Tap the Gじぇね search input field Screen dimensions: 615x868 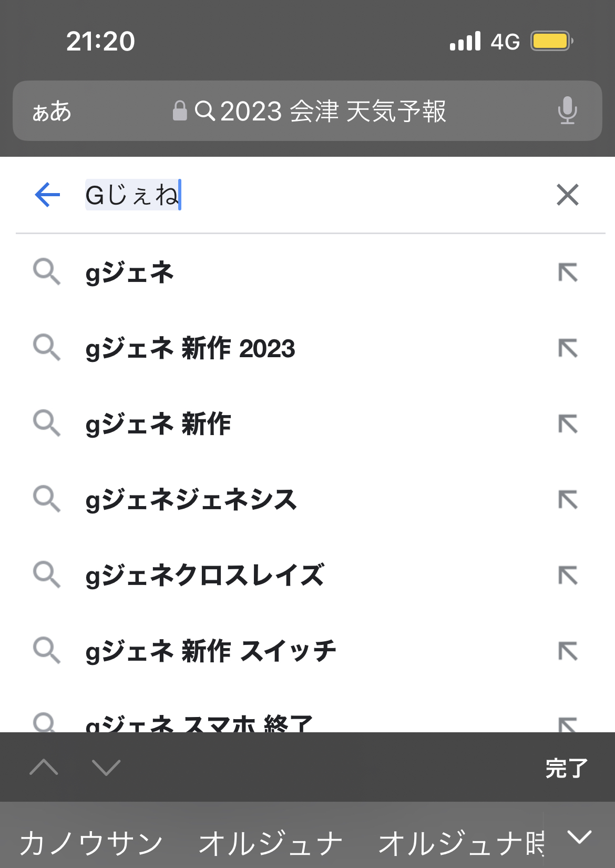315,195
